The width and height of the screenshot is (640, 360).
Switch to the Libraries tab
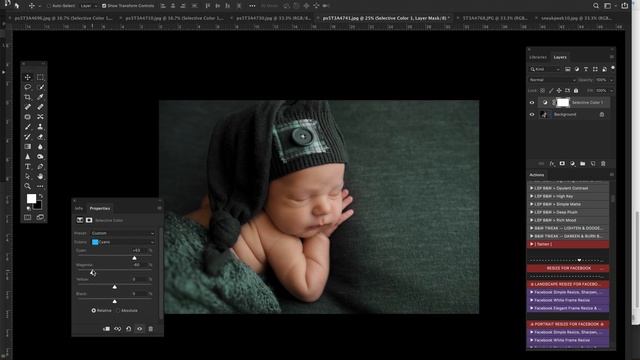coord(538,57)
